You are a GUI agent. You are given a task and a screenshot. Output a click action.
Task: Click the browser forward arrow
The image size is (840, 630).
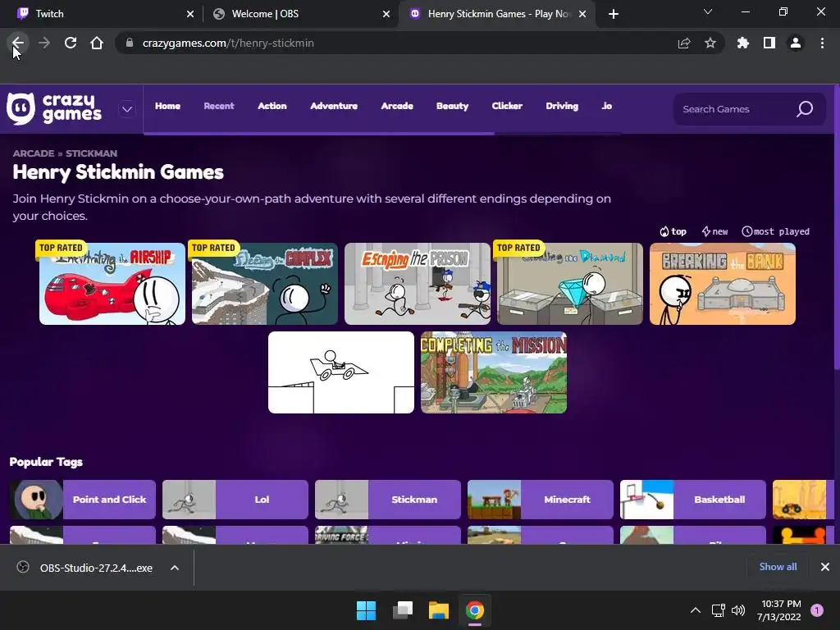[44, 43]
